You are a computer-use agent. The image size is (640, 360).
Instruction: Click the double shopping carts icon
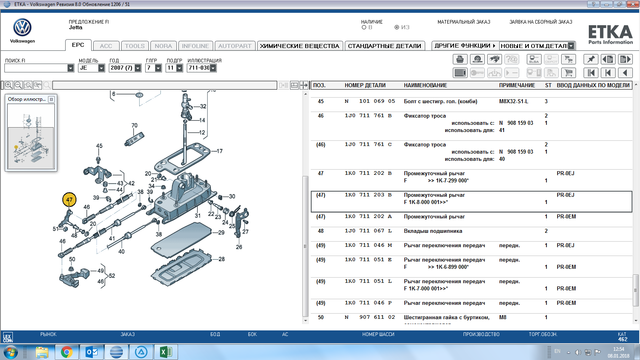coord(569,59)
